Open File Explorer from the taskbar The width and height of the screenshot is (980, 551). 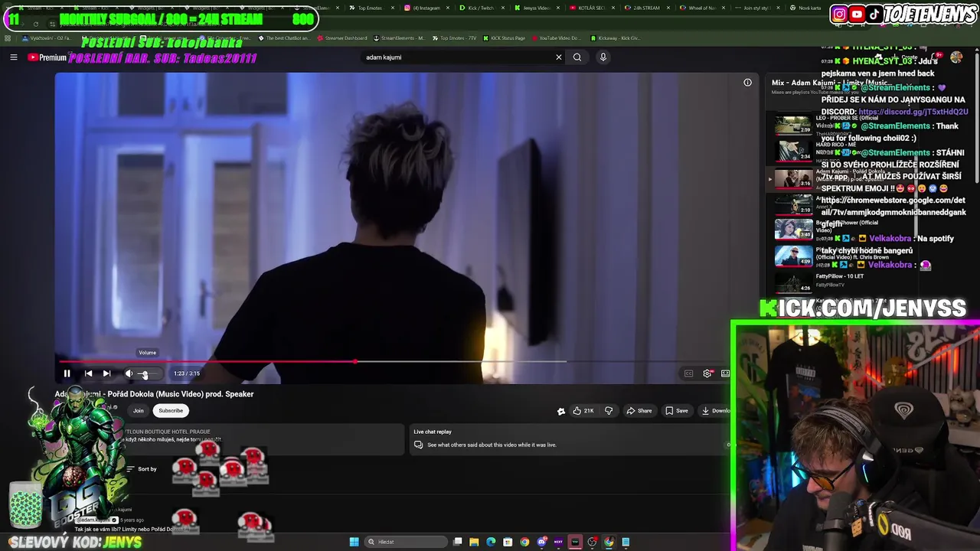[474, 542]
